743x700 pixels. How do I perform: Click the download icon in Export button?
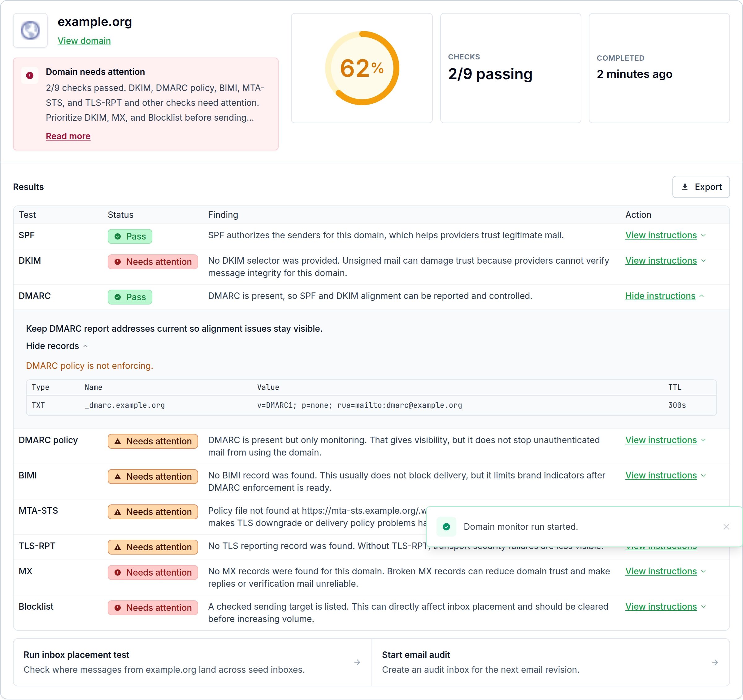[x=685, y=187]
